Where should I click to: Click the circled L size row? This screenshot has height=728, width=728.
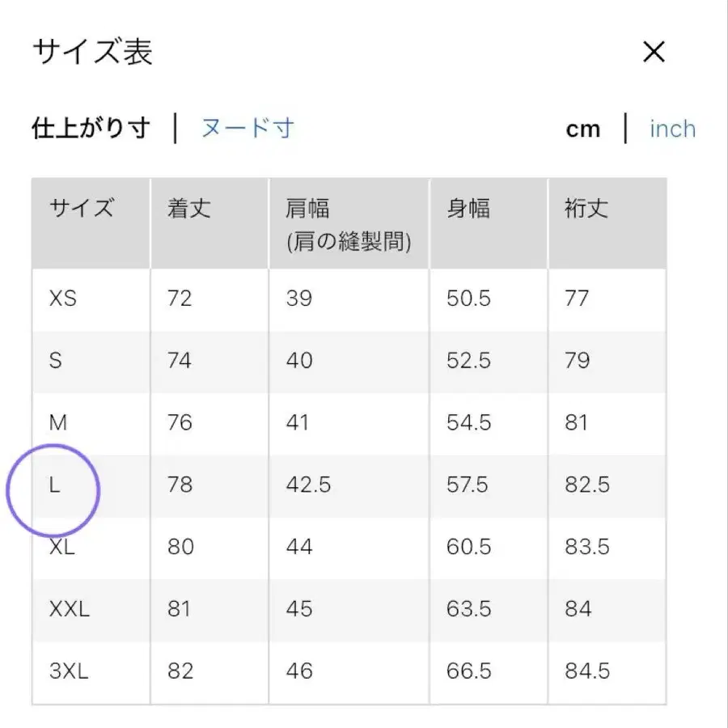(x=55, y=485)
